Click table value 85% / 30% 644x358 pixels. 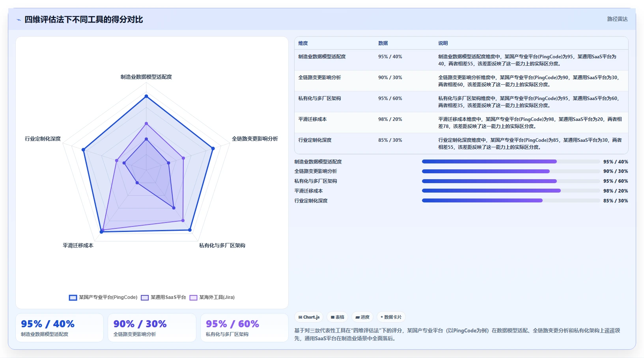pyautogui.click(x=390, y=140)
